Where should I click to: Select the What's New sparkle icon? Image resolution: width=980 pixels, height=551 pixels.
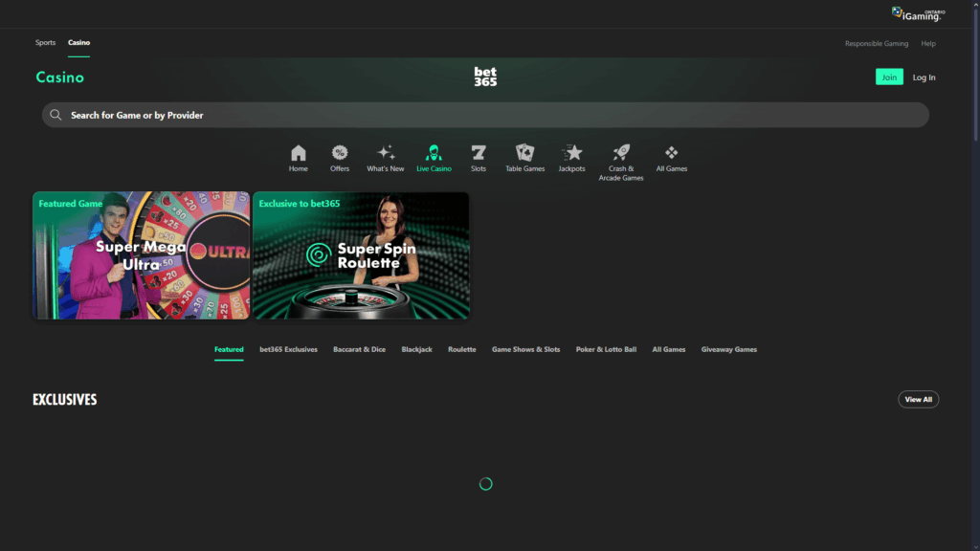click(x=386, y=154)
